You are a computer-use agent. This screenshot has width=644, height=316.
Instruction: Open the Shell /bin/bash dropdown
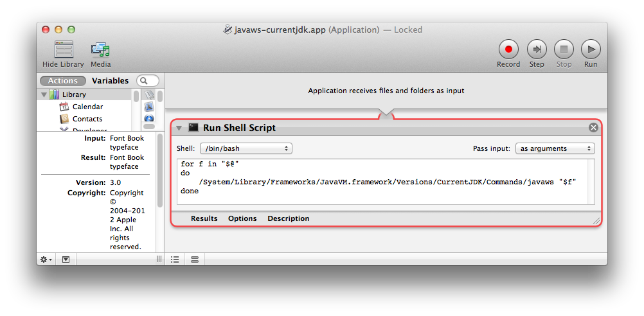pyautogui.click(x=246, y=148)
